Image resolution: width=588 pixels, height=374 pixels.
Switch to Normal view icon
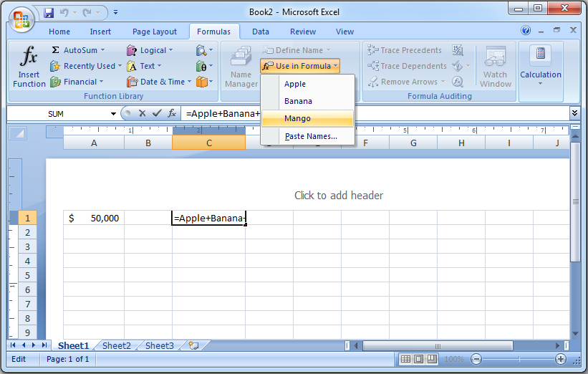pyautogui.click(x=405, y=359)
